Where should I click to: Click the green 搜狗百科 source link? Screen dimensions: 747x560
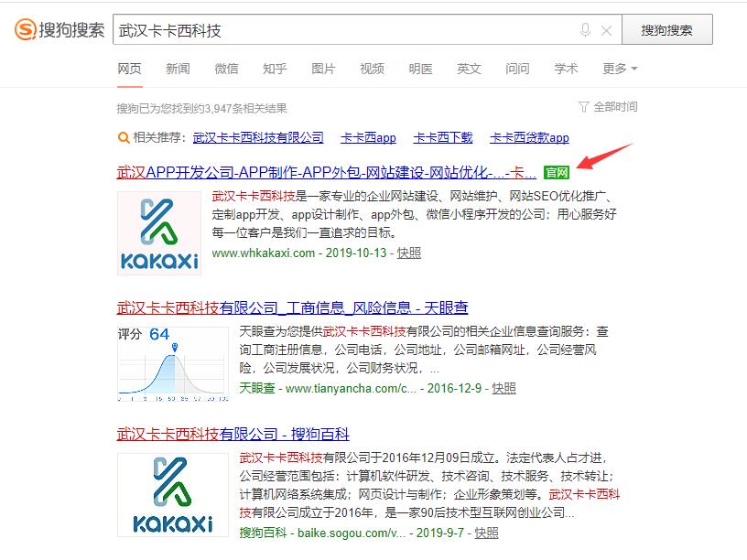click(263, 533)
